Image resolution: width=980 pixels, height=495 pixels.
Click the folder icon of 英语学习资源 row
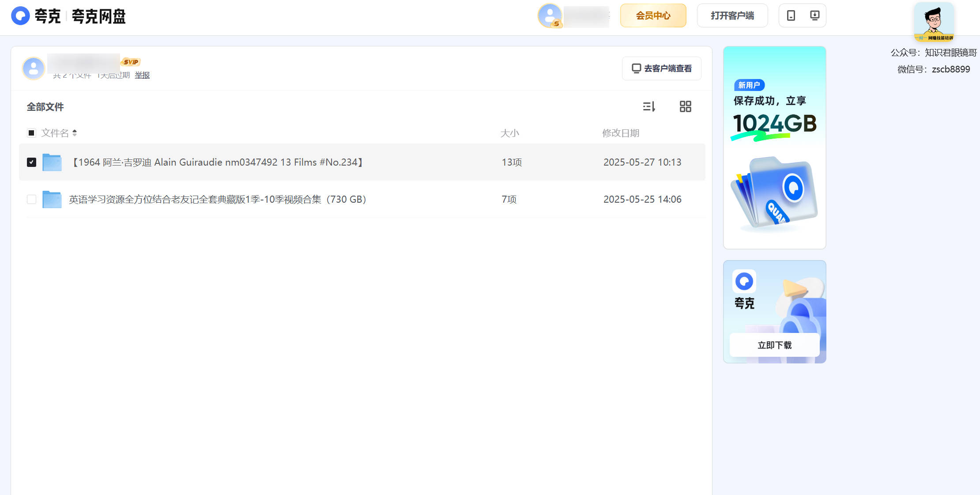(52, 199)
